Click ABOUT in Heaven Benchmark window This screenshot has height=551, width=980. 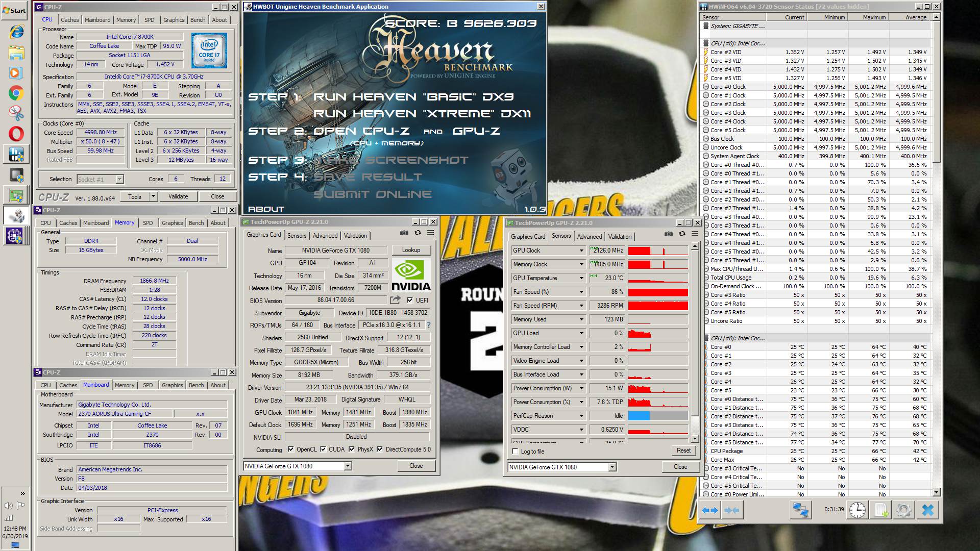265,209
